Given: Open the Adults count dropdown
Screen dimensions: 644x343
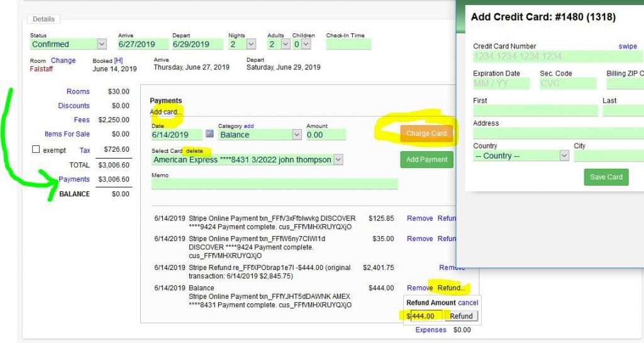Looking at the screenshot, I should (x=286, y=44).
